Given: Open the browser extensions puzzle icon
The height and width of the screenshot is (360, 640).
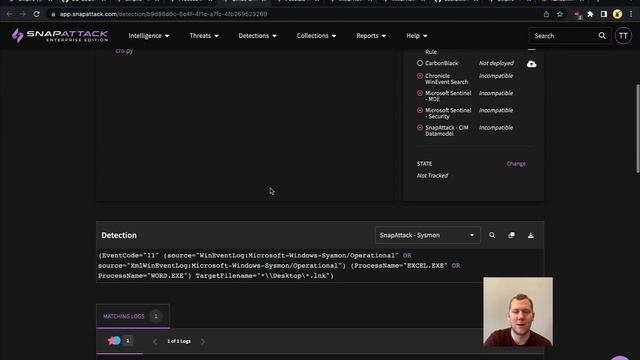Looking at the screenshot, I should coord(590,14).
